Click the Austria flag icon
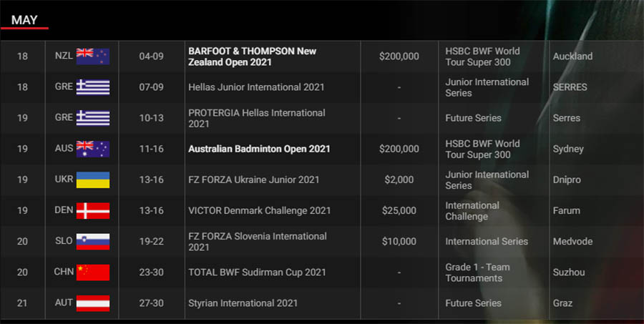Viewport: 644px width, 324px height. tap(93, 303)
